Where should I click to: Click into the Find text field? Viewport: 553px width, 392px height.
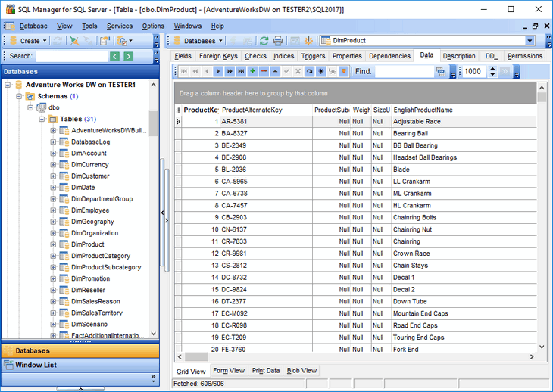tap(404, 71)
